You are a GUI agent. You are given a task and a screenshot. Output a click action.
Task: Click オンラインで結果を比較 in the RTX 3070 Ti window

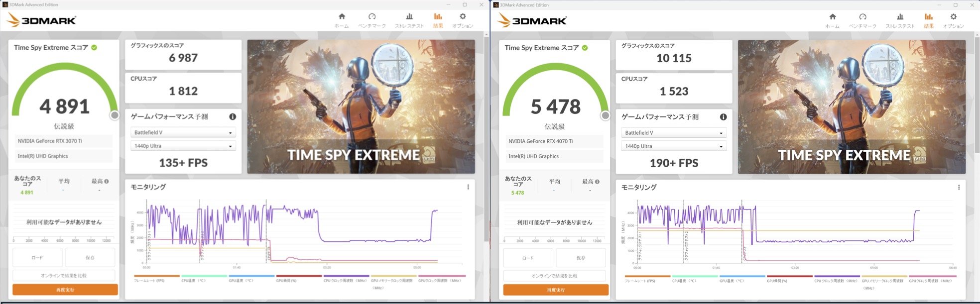tap(64, 276)
